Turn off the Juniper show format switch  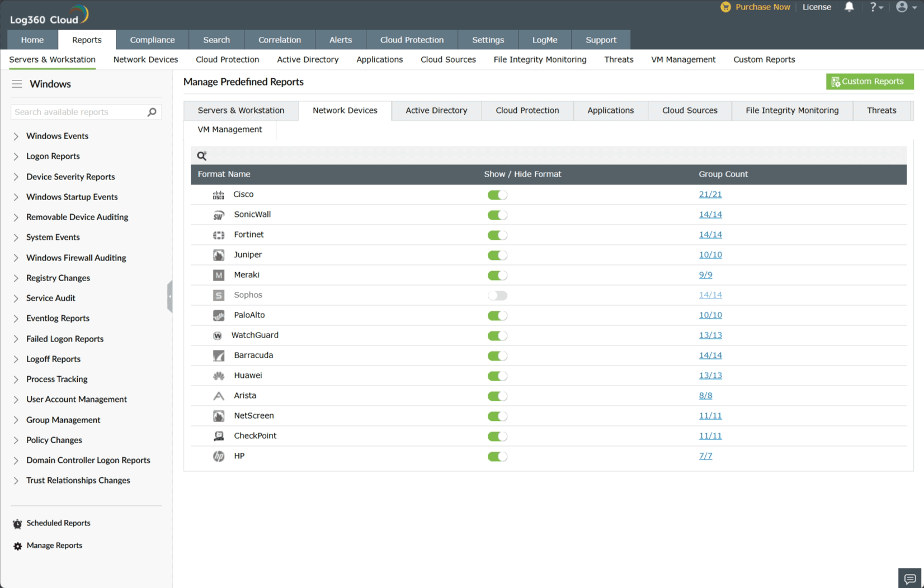coord(497,255)
